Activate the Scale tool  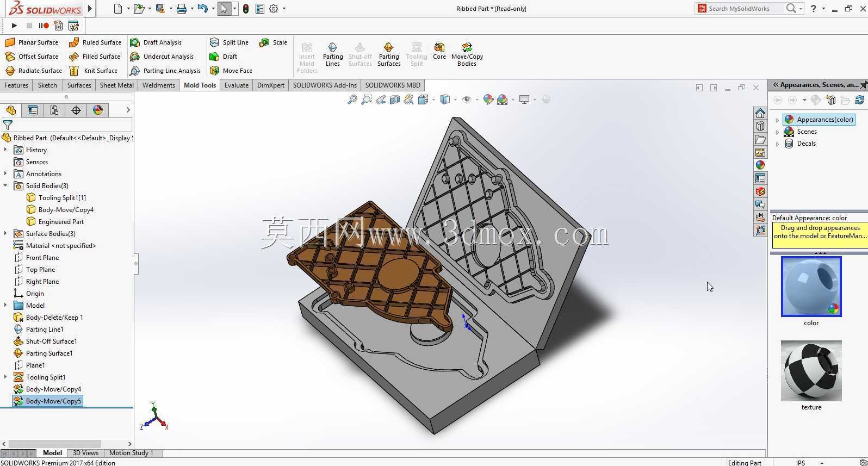[274, 42]
